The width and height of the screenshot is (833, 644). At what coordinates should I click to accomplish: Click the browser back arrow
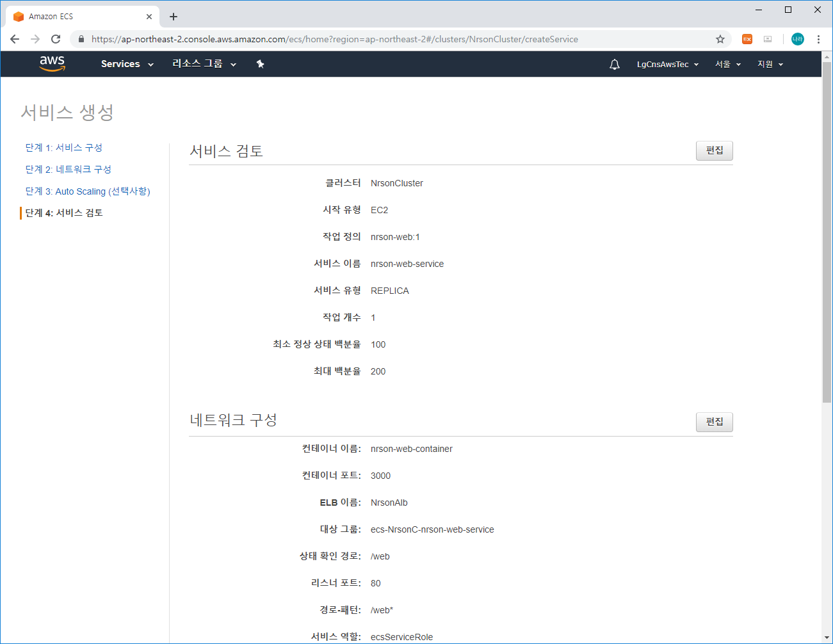tap(15, 39)
